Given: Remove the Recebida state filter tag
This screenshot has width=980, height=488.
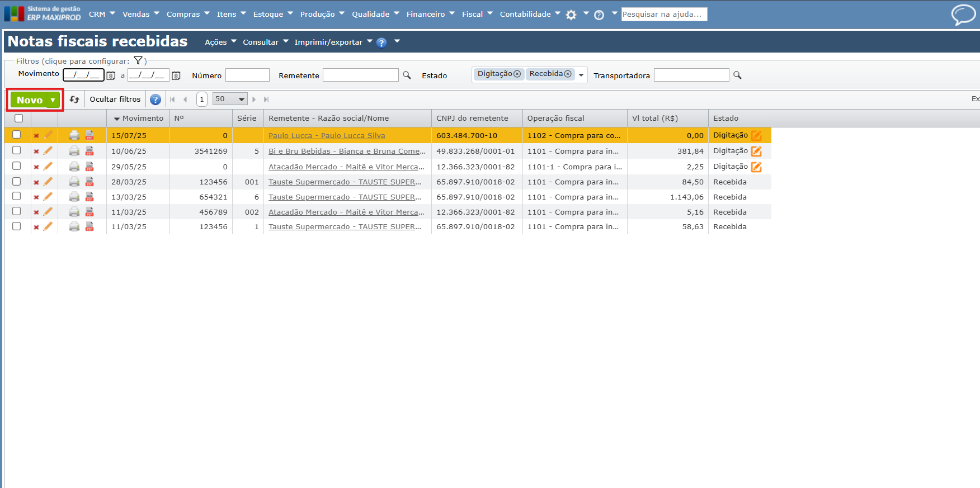Looking at the screenshot, I should pyautogui.click(x=568, y=74).
